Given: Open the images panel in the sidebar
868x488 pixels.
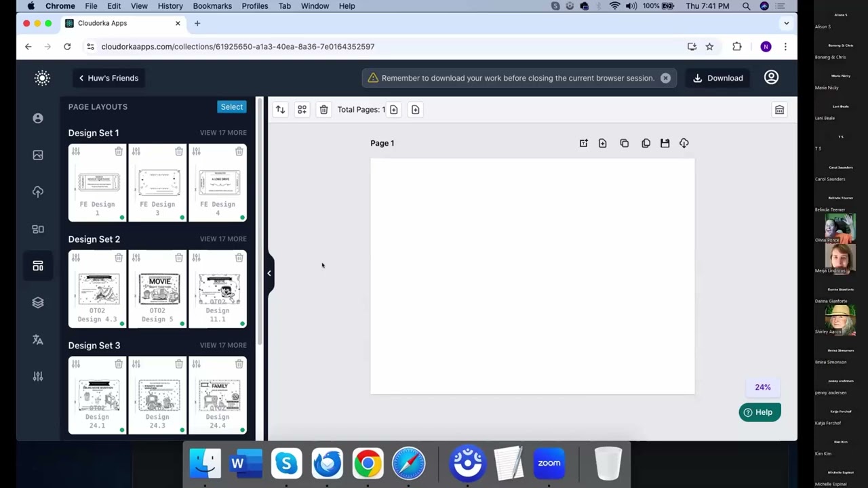Looking at the screenshot, I should coord(38,155).
